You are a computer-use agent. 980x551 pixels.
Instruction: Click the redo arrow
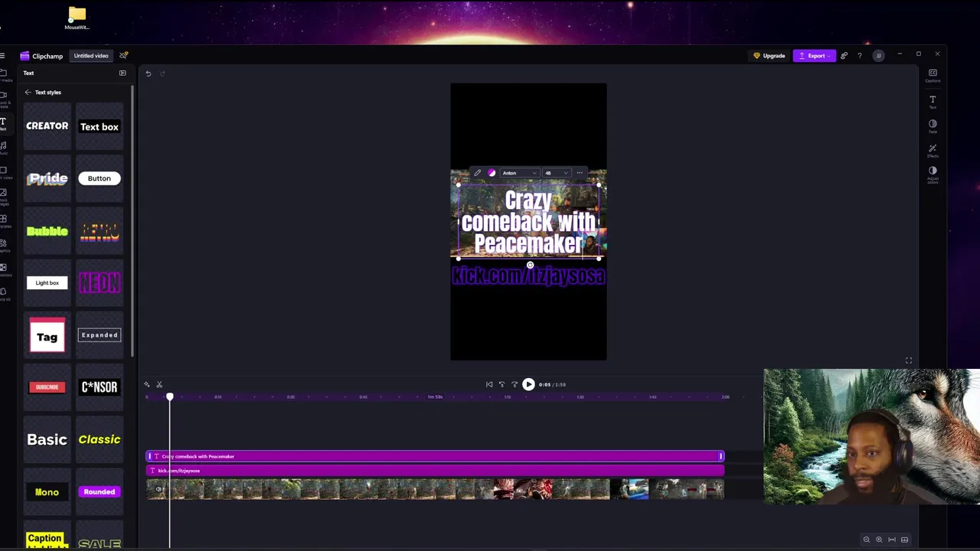[x=162, y=73]
